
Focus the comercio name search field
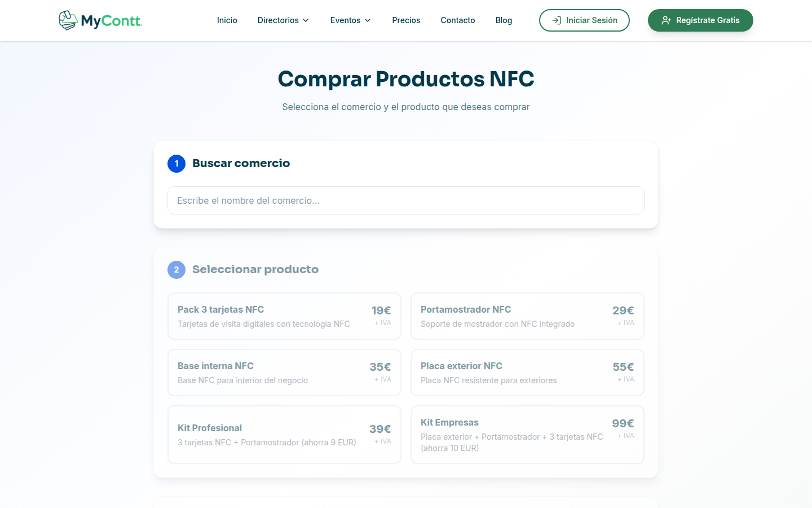(406, 200)
